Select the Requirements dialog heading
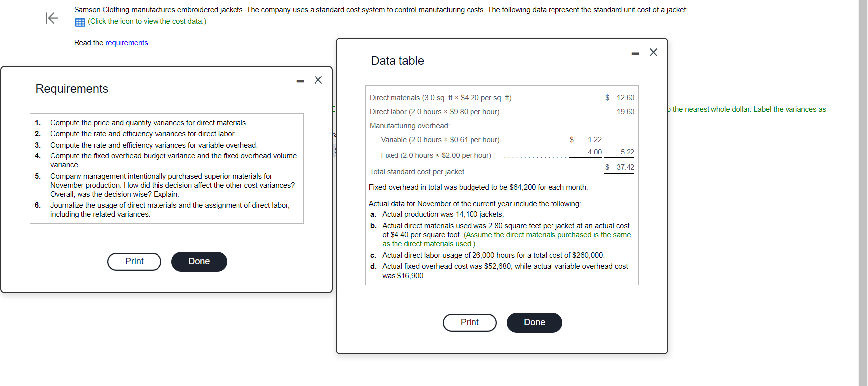Screen dimensions: 868x386 click(x=72, y=89)
